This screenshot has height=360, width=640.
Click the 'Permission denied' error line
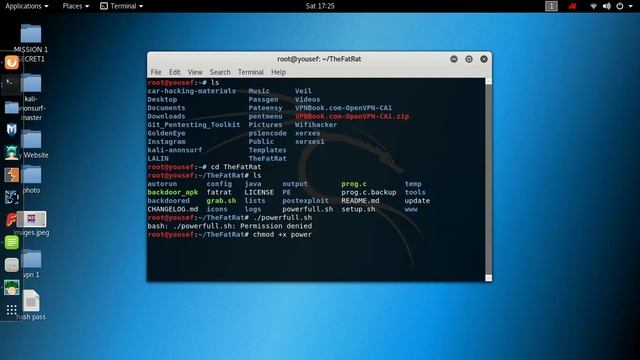(230, 226)
